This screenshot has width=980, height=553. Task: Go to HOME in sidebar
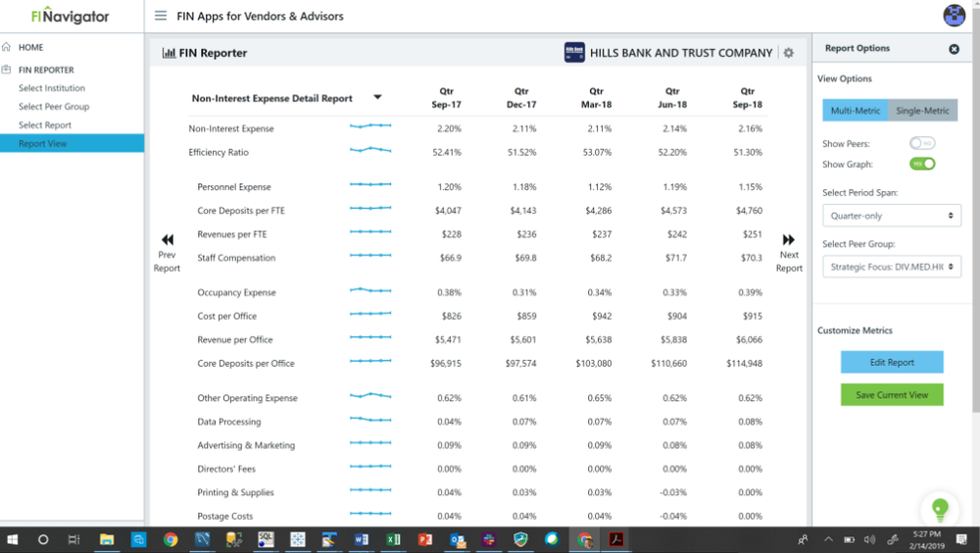coord(30,47)
